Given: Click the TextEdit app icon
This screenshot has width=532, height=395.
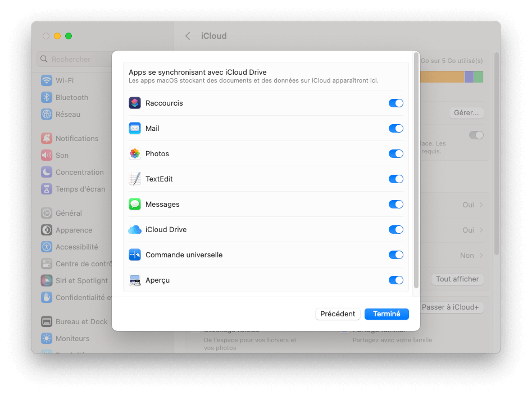Looking at the screenshot, I should pyautogui.click(x=135, y=179).
